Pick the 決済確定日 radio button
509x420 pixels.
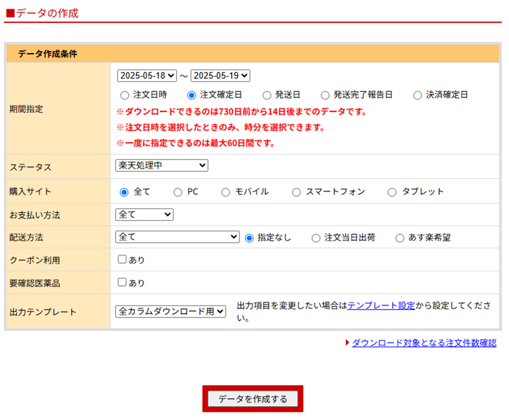coord(417,96)
